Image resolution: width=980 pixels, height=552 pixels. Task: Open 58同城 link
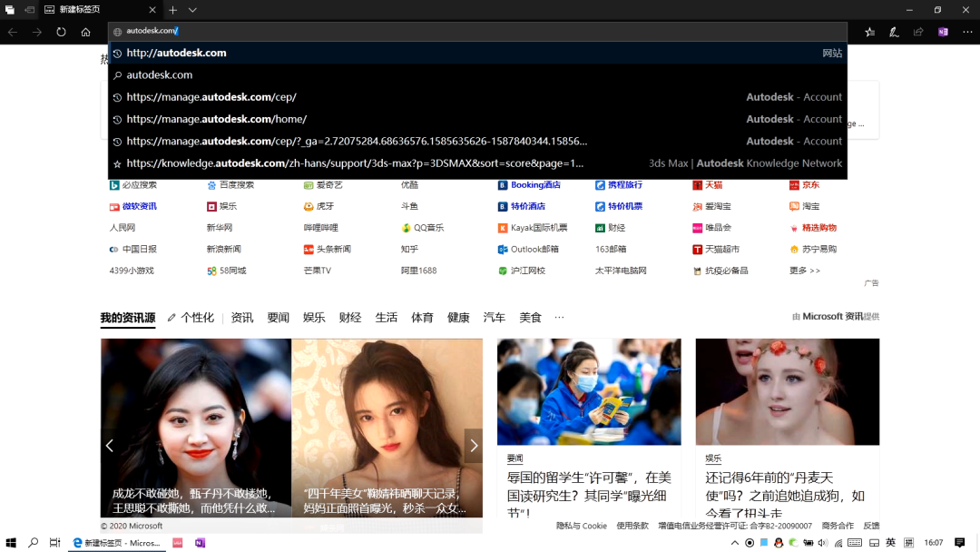click(226, 271)
